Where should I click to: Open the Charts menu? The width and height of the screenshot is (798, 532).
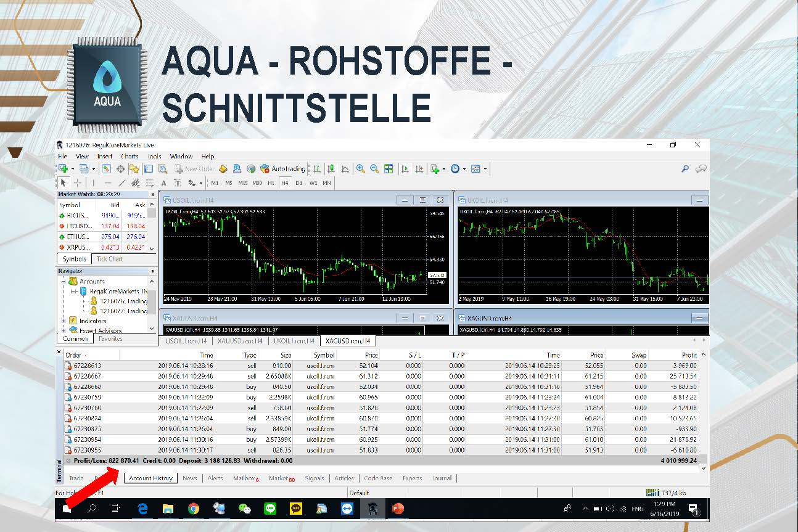click(130, 157)
